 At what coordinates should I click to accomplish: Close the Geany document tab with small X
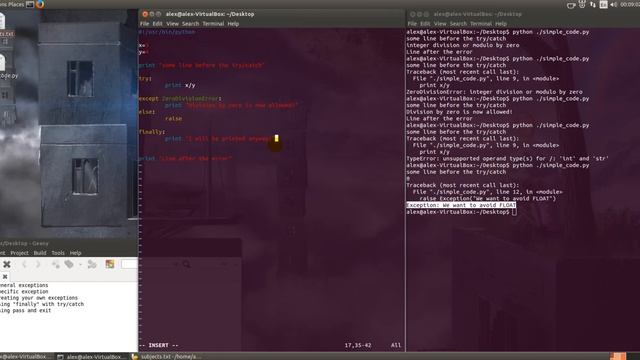[x=5, y=276]
